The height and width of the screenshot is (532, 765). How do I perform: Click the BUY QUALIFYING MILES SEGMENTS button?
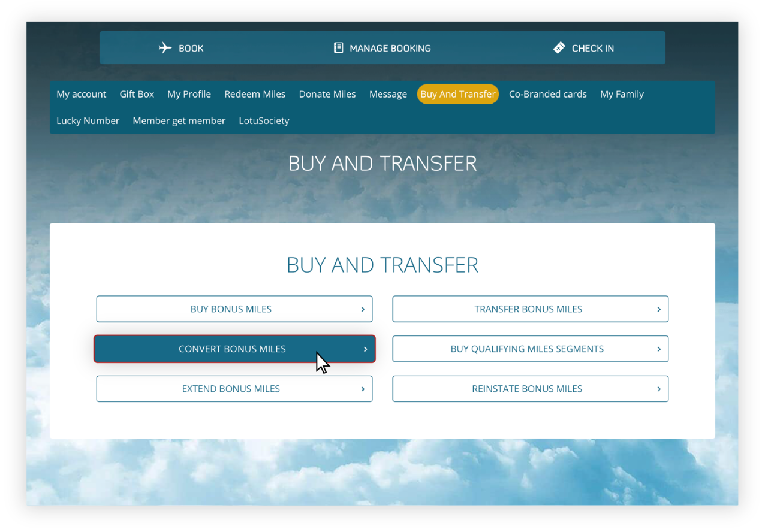530,349
